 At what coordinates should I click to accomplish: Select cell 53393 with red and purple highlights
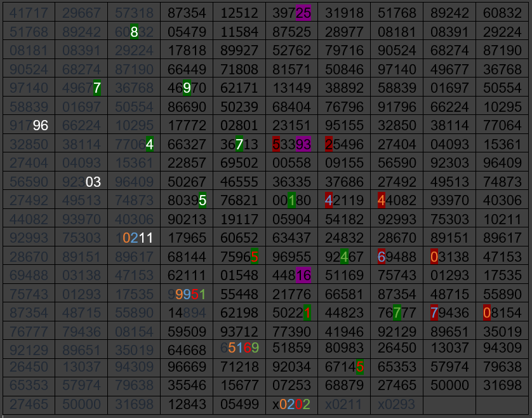coord(291,145)
